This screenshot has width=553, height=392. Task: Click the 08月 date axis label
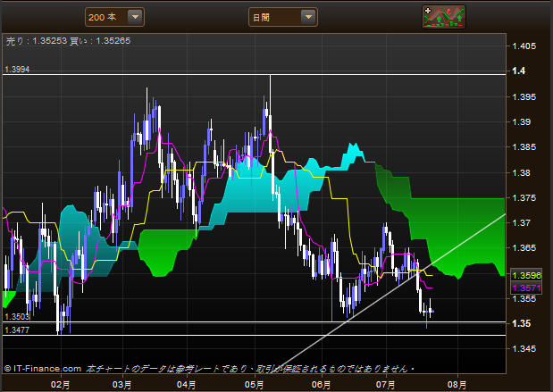[x=457, y=384]
